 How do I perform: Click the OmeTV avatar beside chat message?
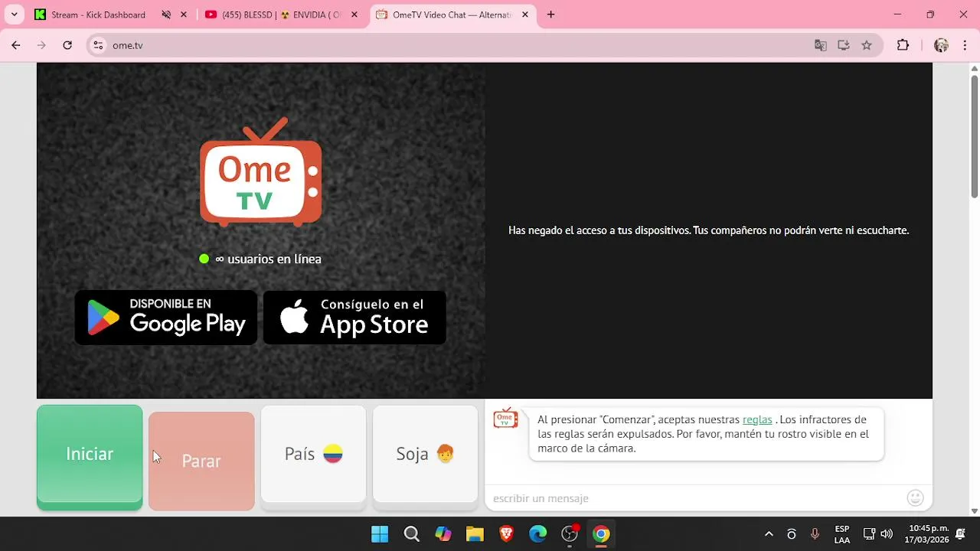[505, 418]
